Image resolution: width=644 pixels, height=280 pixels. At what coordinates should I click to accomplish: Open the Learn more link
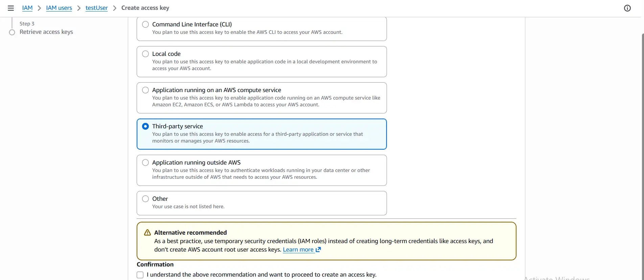(x=298, y=250)
